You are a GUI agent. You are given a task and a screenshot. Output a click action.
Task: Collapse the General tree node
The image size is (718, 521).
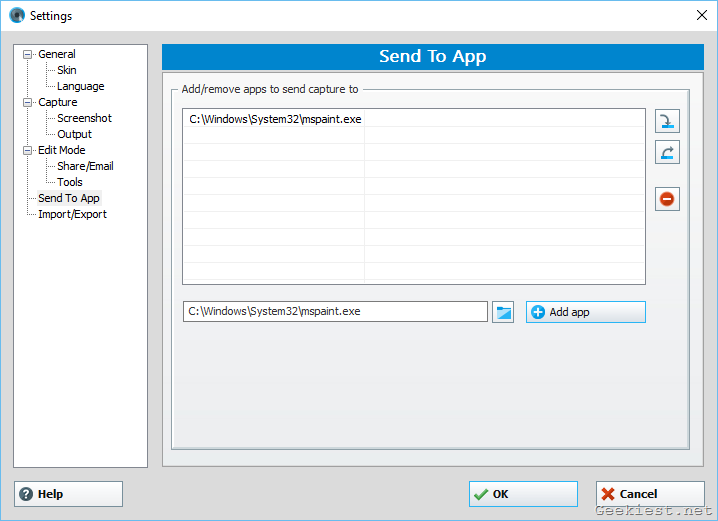[28, 54]
